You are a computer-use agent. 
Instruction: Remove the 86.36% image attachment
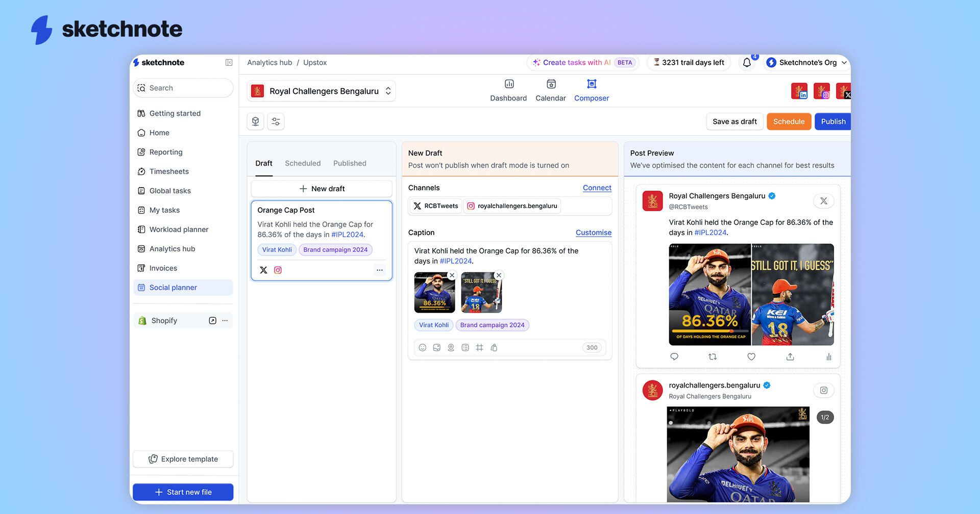click(x=452, y=275)
